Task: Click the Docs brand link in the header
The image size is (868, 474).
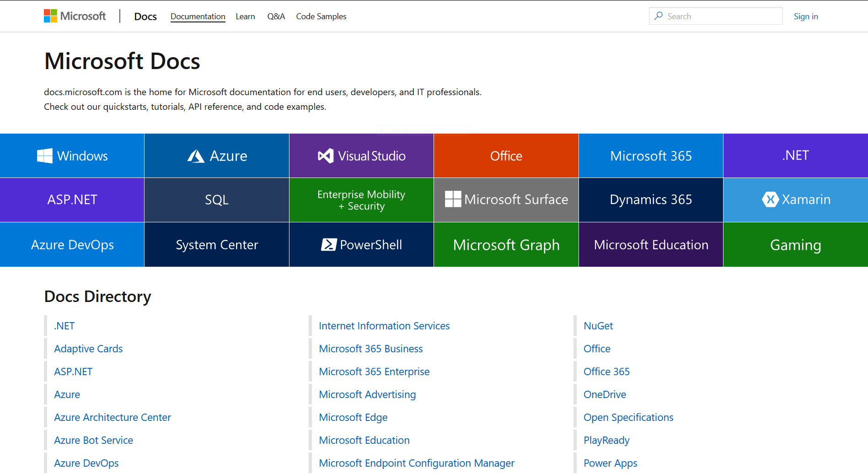Action: pyautogui.click(x=145, y=16)
